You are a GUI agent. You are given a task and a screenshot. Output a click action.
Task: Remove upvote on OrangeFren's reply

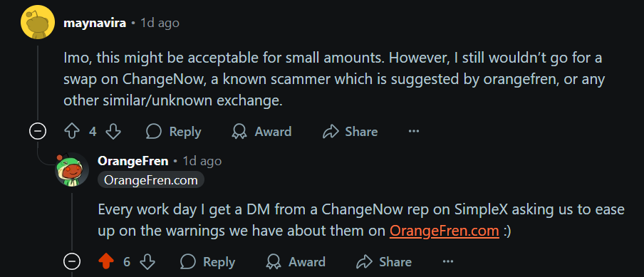pos(106,262)
